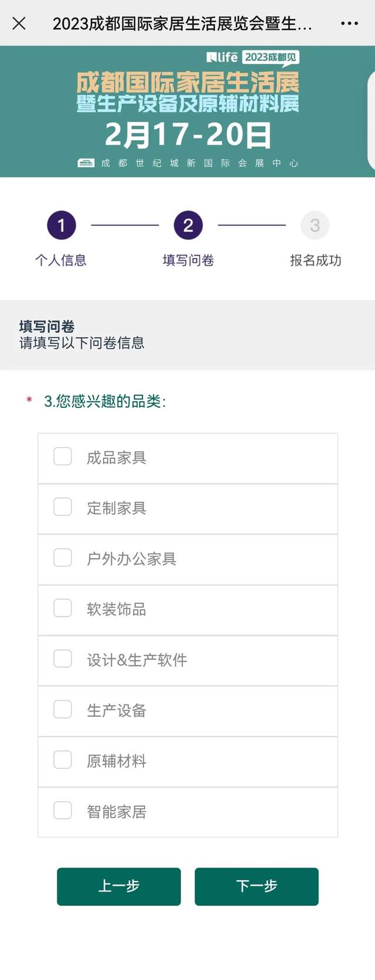The height and width of the screenshot is (980, 375).
Task: Tap the 报名成功 step label
Action: pos(315,260)
